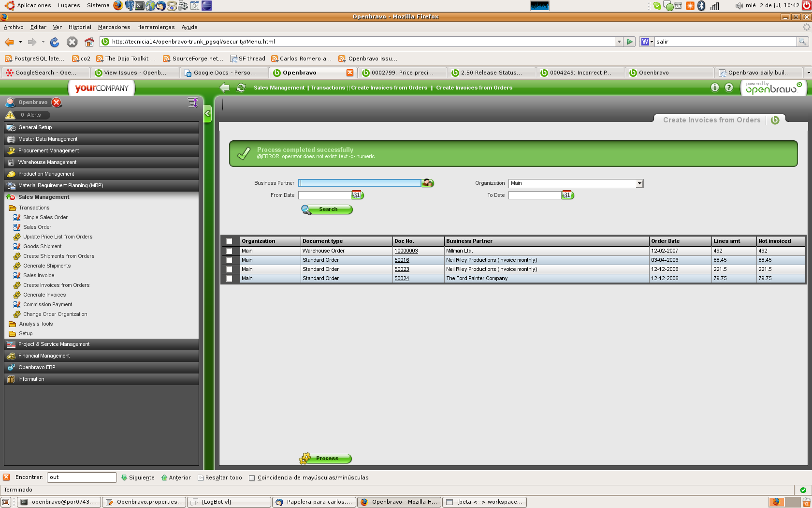
Task: Open the To Date calendar picker
Action: tap(567, 195)
